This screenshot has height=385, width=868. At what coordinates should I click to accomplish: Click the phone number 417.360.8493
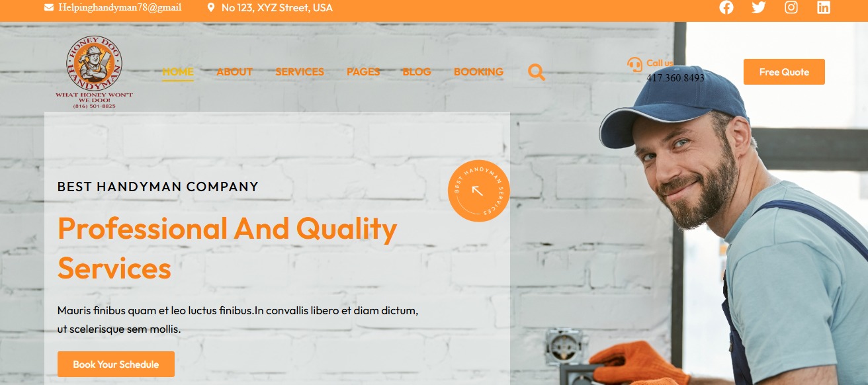tap(675, 78)
